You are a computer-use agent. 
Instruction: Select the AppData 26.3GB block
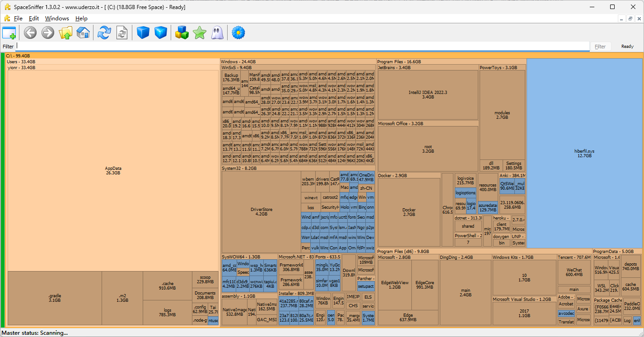113,170
